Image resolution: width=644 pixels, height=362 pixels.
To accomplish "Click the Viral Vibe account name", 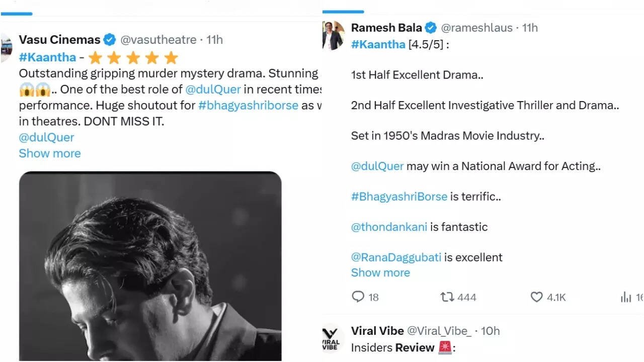I will point(377,331).
